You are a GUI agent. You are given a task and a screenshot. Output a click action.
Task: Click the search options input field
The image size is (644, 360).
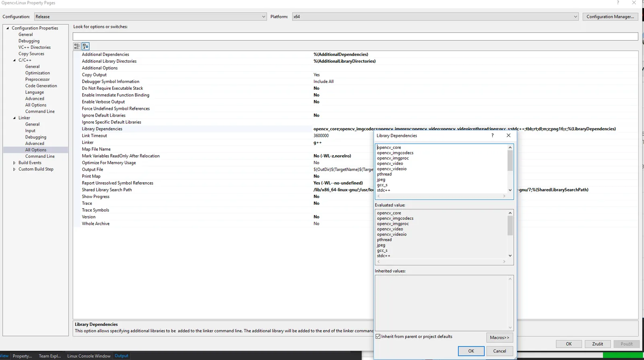pos(355,36)
